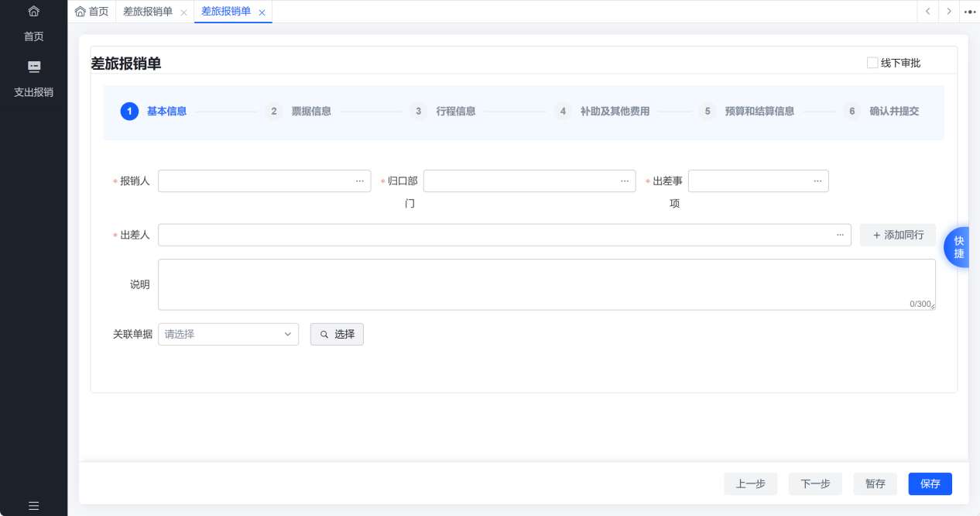Open the 支出报销 sidebar icon

(33, 67)
